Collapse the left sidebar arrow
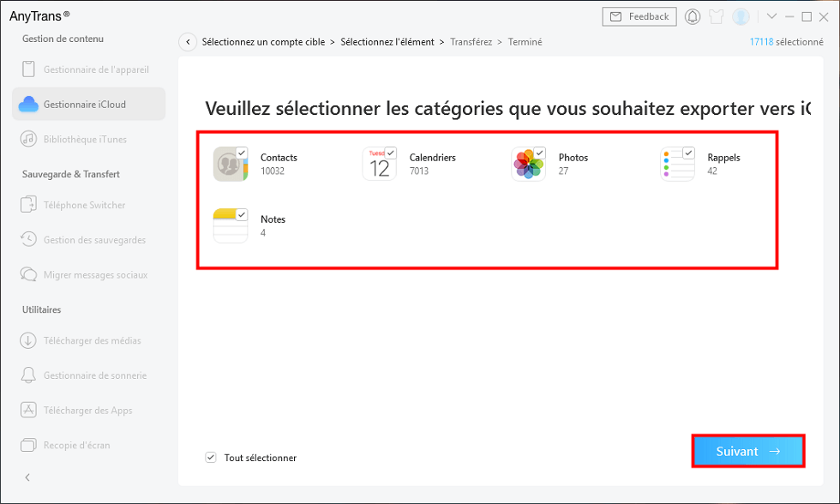This screenshot has width=840, height=504. point(27,477)
